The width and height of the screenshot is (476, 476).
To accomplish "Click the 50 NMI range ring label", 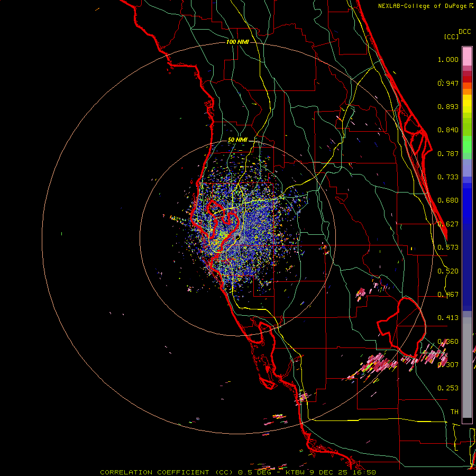I will tap(237, 140).
